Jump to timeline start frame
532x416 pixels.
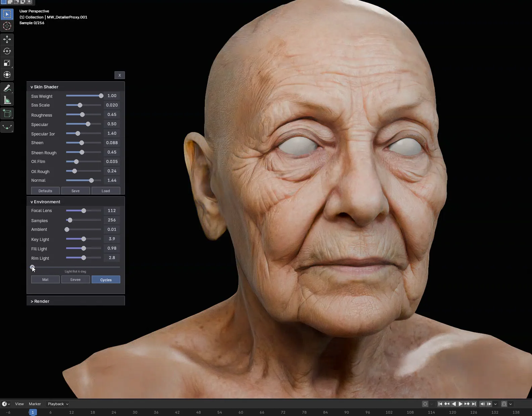(x=440, y=404)
